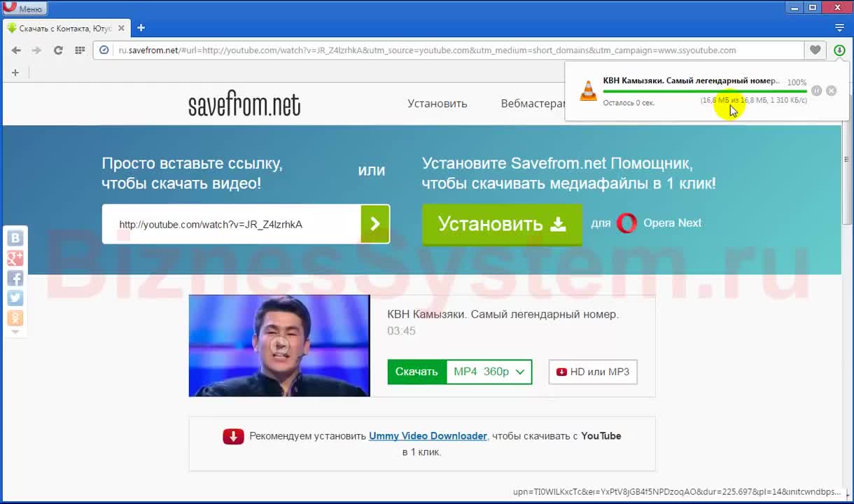
Task: Close the Скачать с Контакта tab
Action: 121,28
